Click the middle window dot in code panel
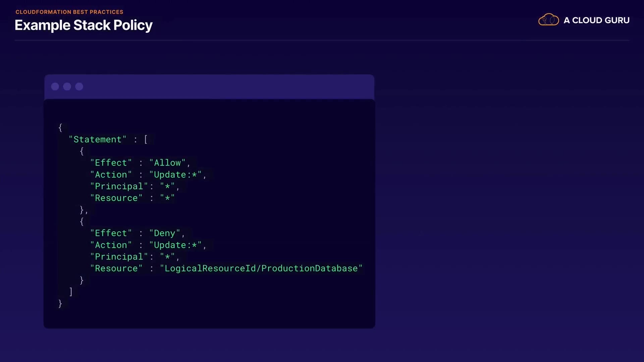This screenshot has width=644, height=362. (x=67, y=86)
